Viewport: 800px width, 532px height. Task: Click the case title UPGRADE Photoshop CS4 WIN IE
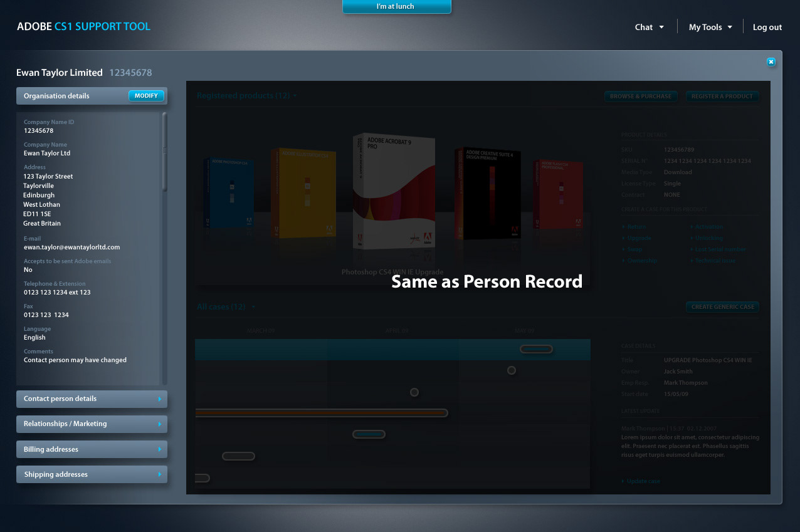(x=708, y=360)
